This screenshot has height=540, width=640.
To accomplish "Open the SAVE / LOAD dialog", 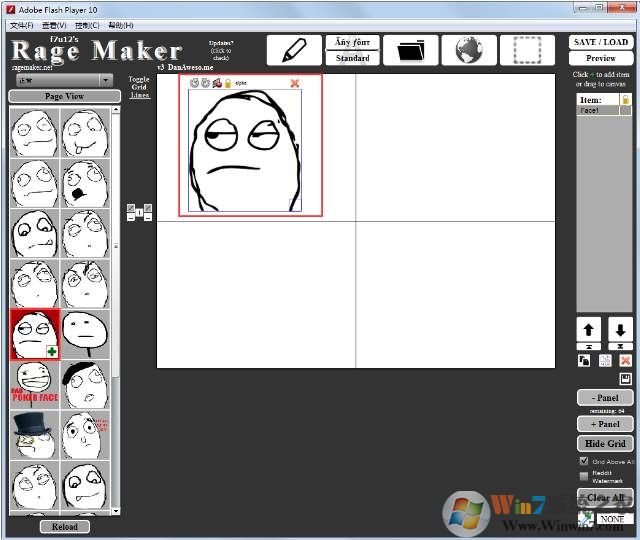I will [601, 42].
